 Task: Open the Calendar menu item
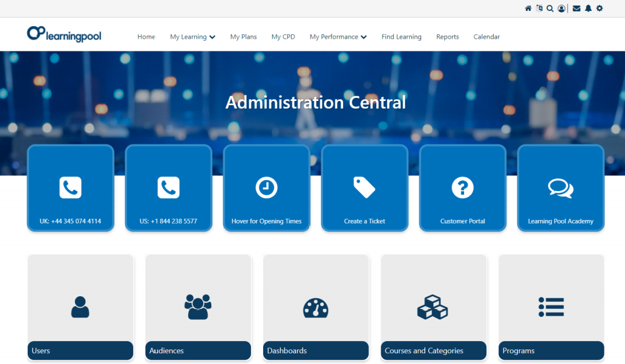(486, 37)
